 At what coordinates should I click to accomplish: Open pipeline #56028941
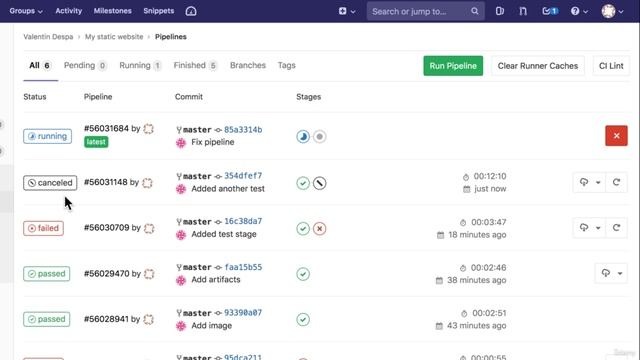pos(106,319)
